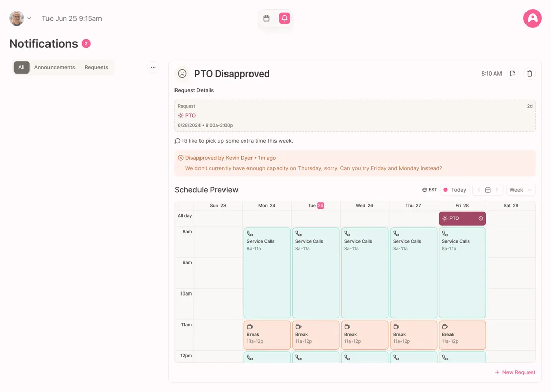Open the PTO request details card
The image size is (551, 392).
click(x=355, y=116)
